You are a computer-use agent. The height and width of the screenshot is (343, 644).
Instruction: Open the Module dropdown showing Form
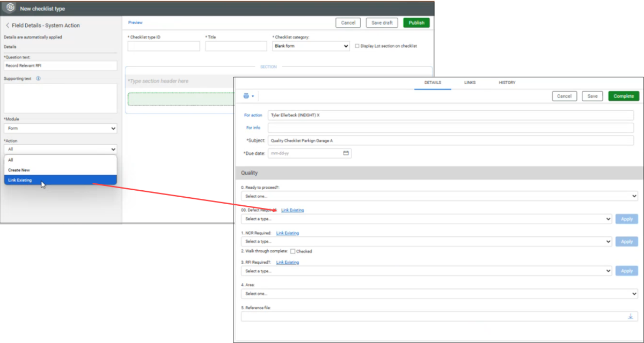tap(60, 129)
